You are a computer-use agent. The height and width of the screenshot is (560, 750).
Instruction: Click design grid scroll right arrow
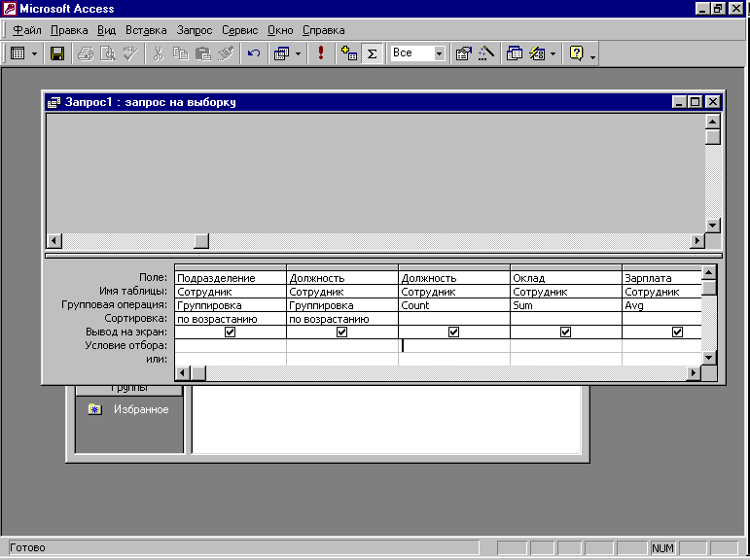pos(693,373)
